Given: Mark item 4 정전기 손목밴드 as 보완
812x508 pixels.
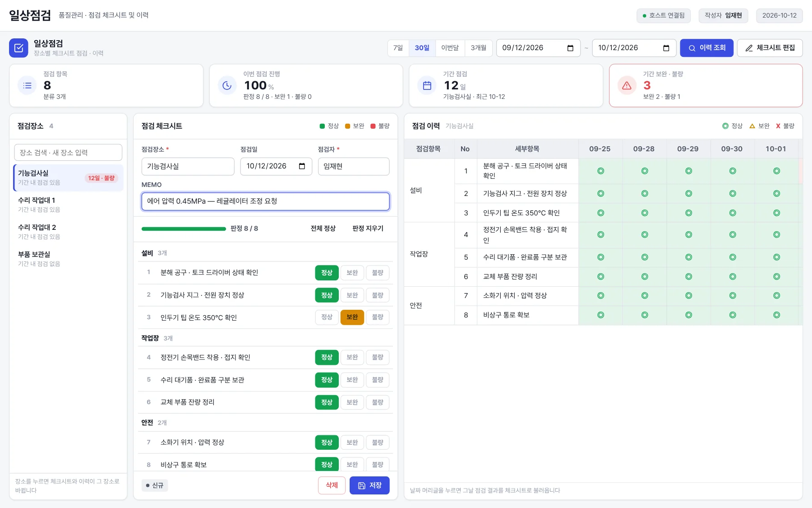Looking at the screenshot, I should [x=352, y=357].
